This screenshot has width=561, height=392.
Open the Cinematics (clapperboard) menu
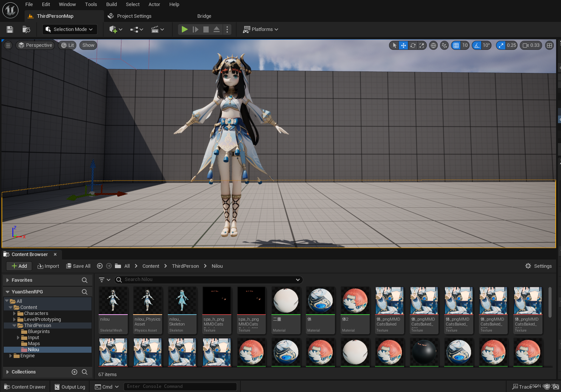pos(157,29)
